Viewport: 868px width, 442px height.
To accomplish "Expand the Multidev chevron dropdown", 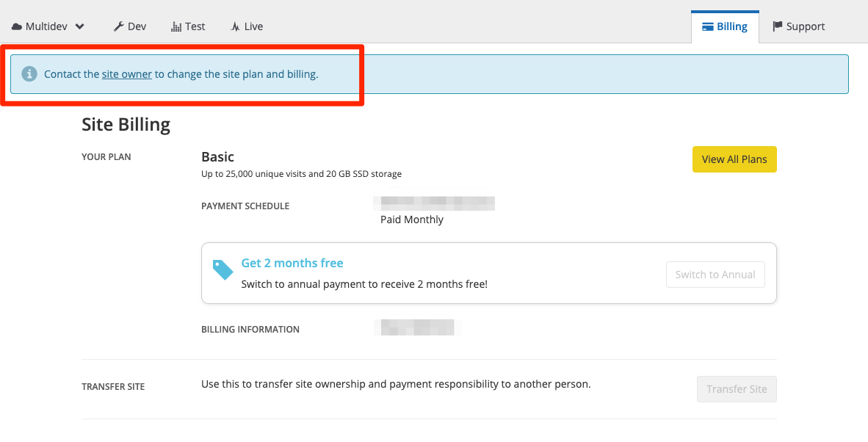I will [x=78, y=26].
